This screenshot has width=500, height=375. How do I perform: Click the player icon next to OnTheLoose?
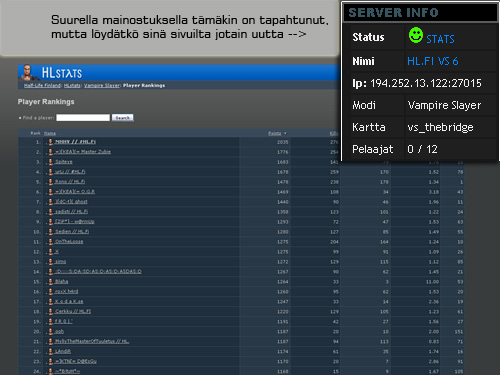[50, 242]
